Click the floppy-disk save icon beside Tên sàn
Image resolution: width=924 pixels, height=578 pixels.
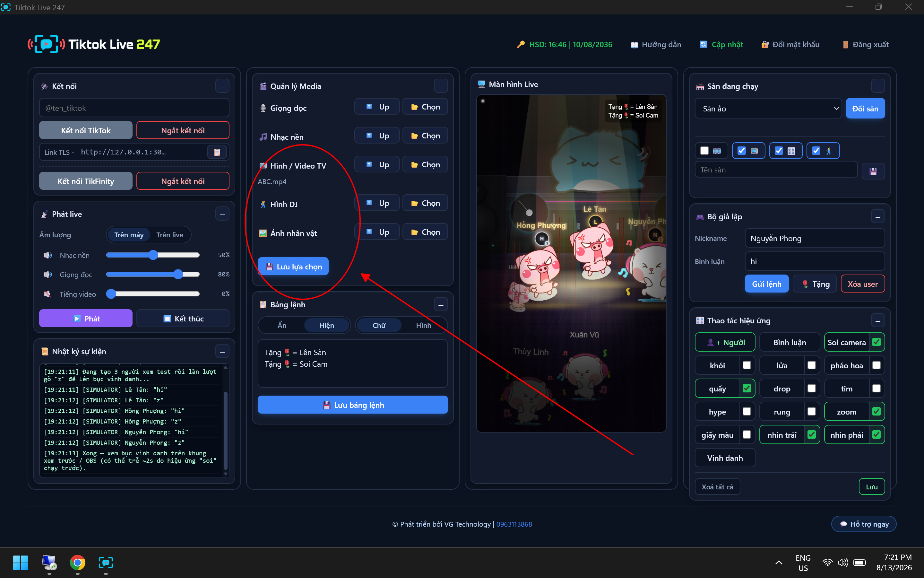(x=873, y=171)
